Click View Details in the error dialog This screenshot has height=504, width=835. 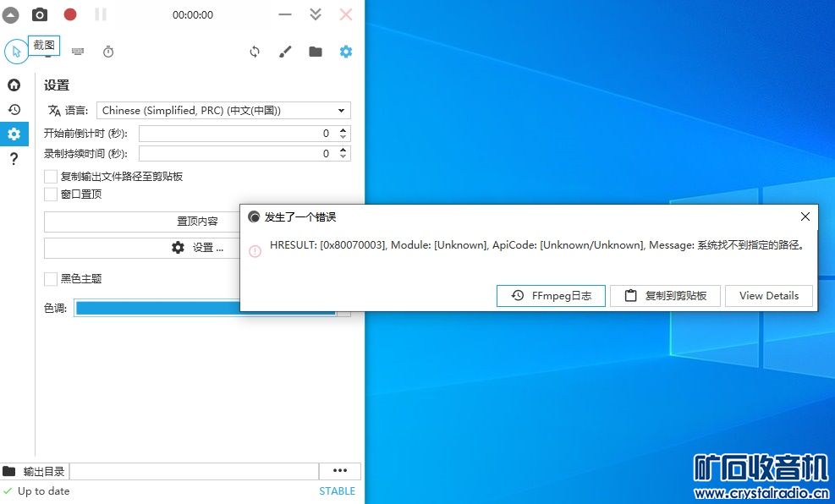(x=769, y=296)
